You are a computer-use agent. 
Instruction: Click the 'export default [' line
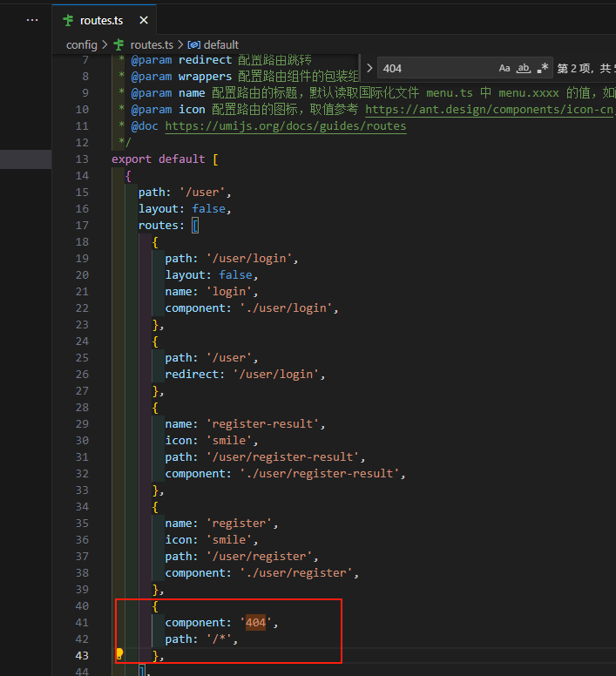[x=165, y=159]
